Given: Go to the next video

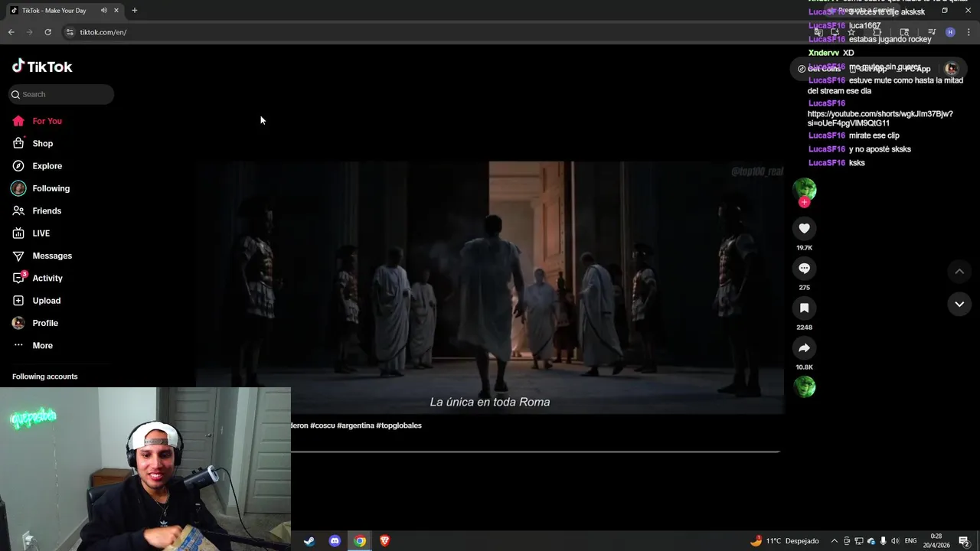Looking at the screenshot, I should [959, 304].
